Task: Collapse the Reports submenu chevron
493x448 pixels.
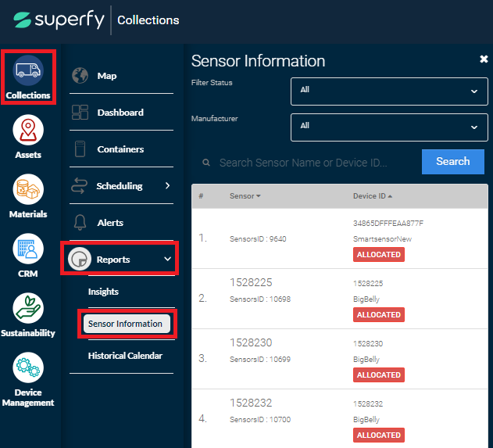Action: 167,259
